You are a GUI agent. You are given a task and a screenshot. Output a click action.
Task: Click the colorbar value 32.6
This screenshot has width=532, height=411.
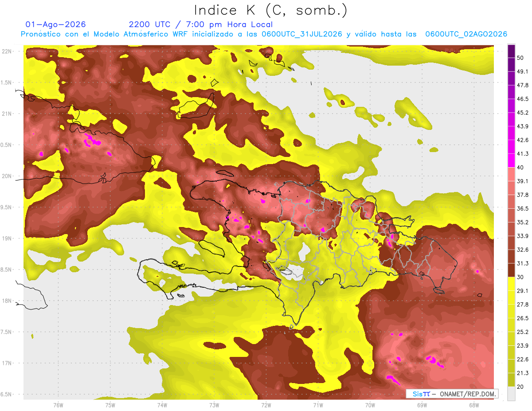click(523, 250)
